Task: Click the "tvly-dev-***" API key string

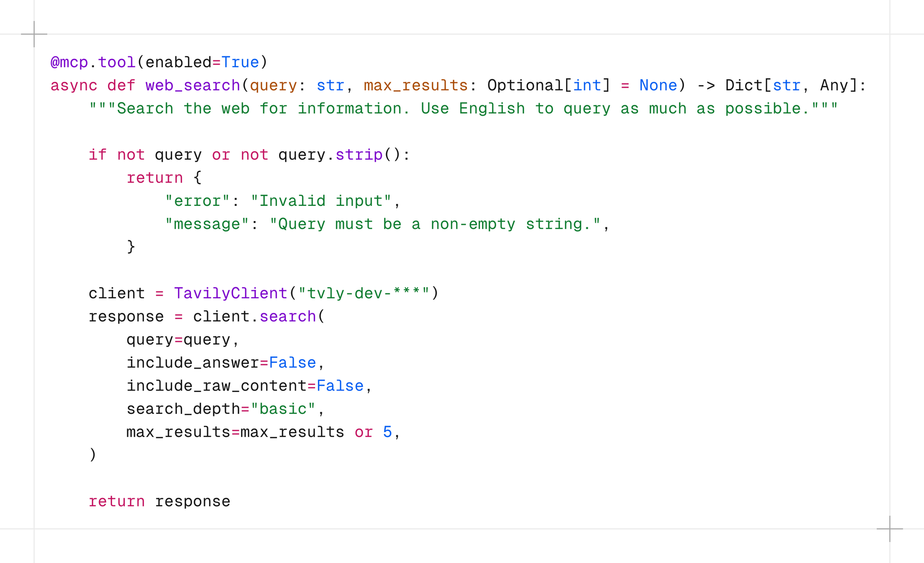Action: [364, 293]
